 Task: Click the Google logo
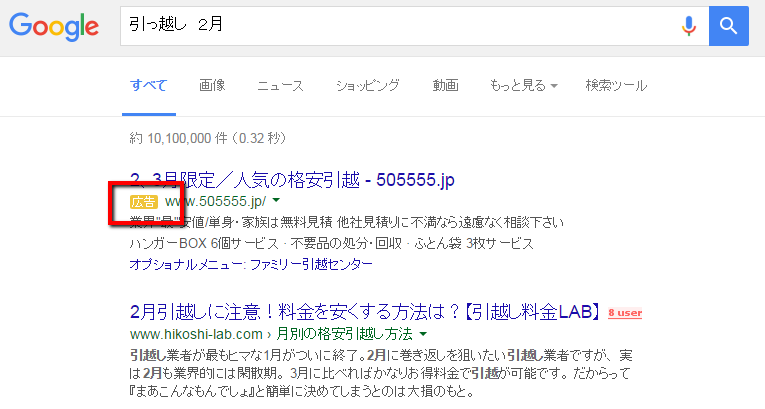(x=54, y=26)
